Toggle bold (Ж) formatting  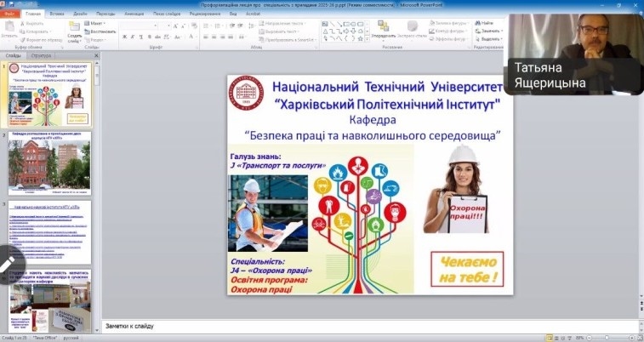(x=124, y=37)
